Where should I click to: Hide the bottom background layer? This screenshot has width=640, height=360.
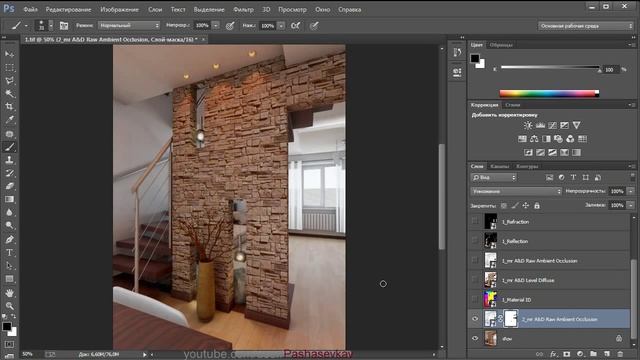(475, 338)
